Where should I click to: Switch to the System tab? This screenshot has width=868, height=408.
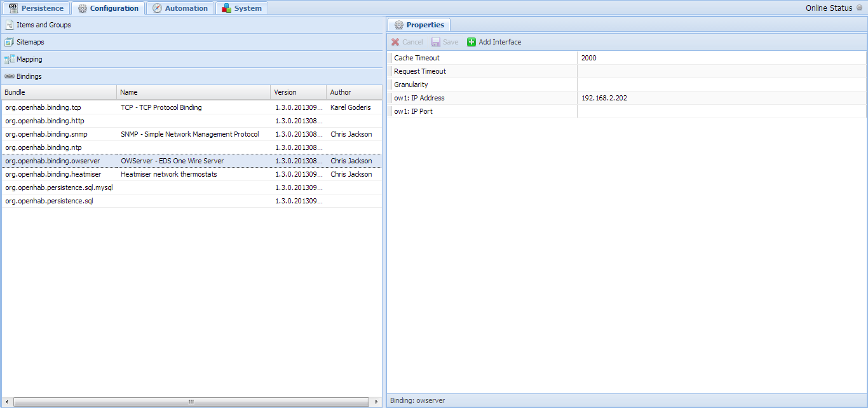click(241, 8)
